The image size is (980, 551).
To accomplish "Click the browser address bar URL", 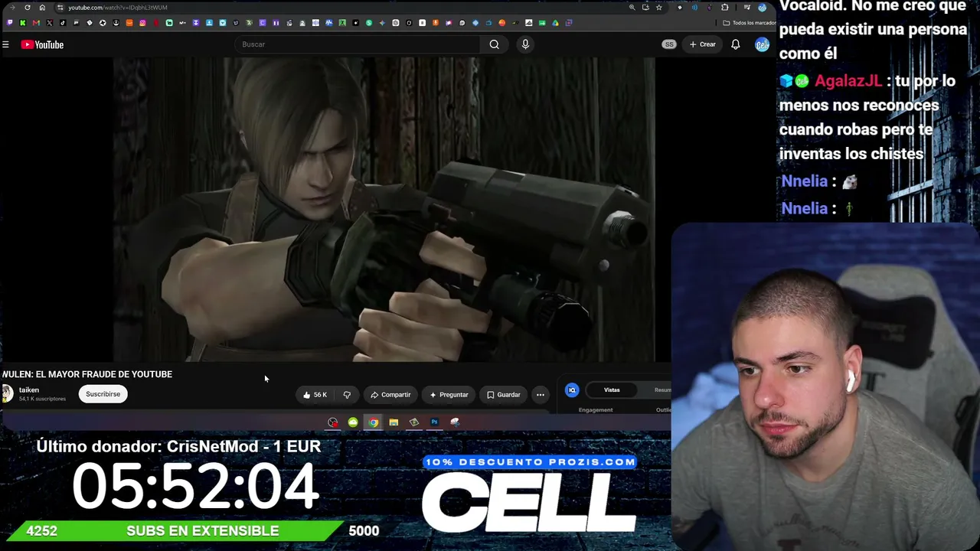I will tap(118, 8).
